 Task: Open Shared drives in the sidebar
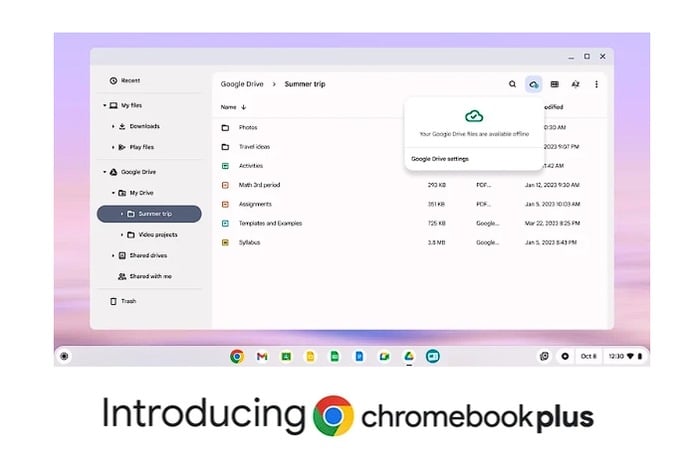143,255
